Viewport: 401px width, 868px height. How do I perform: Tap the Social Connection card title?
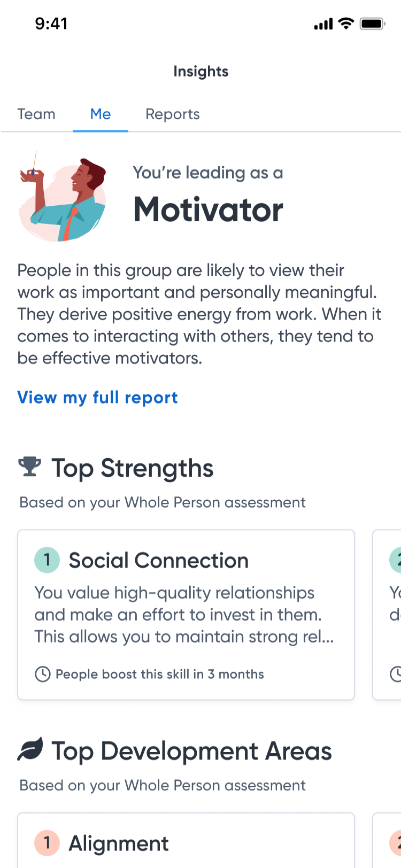[159, 560]
